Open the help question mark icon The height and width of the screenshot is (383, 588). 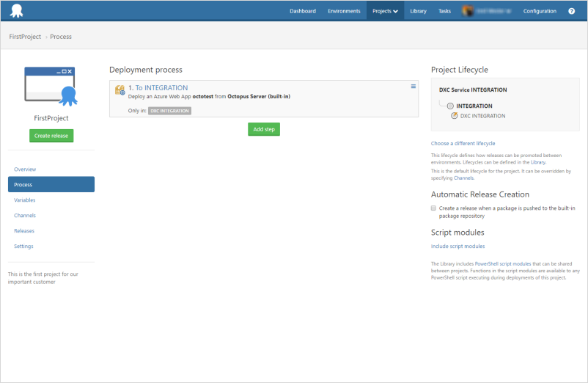571,11
